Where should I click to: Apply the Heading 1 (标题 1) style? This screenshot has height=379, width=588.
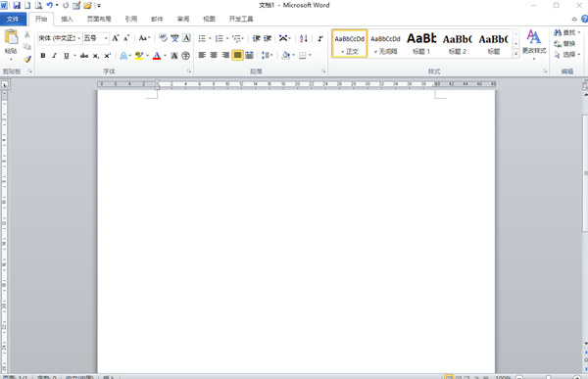(x=421, y=43)
